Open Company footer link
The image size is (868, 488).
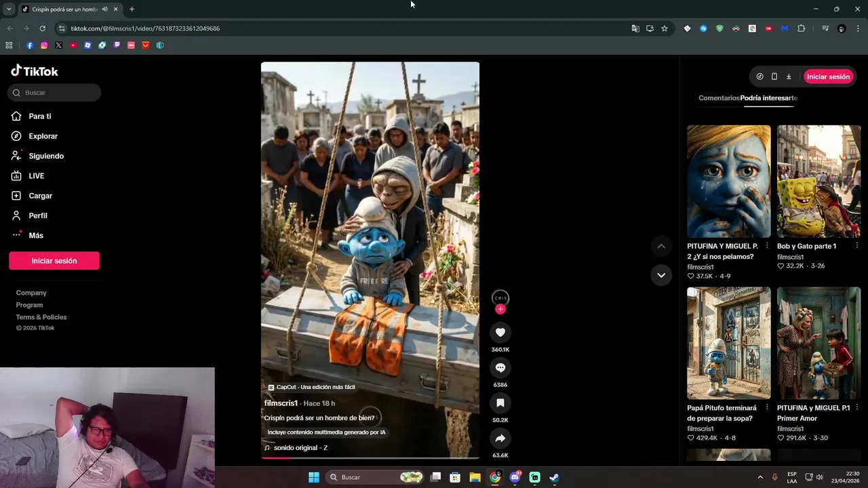(31, 293)
